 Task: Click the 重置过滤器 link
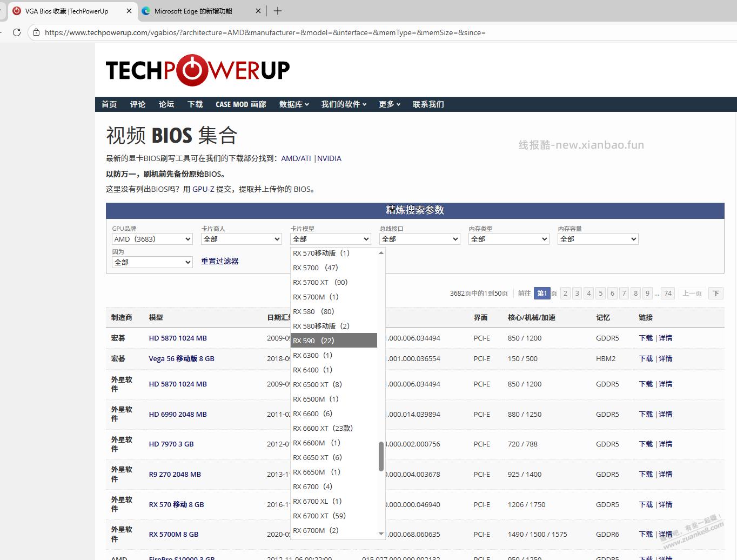point(219,261)
